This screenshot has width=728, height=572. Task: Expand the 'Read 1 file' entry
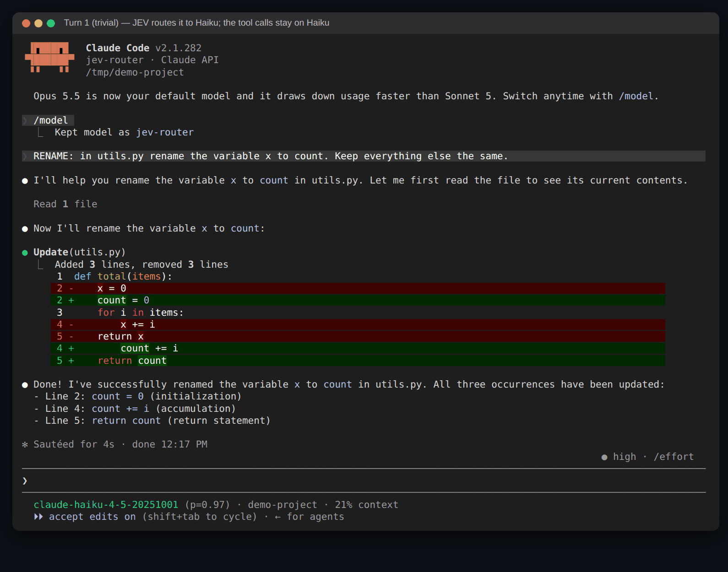click(x=65, y=204)
